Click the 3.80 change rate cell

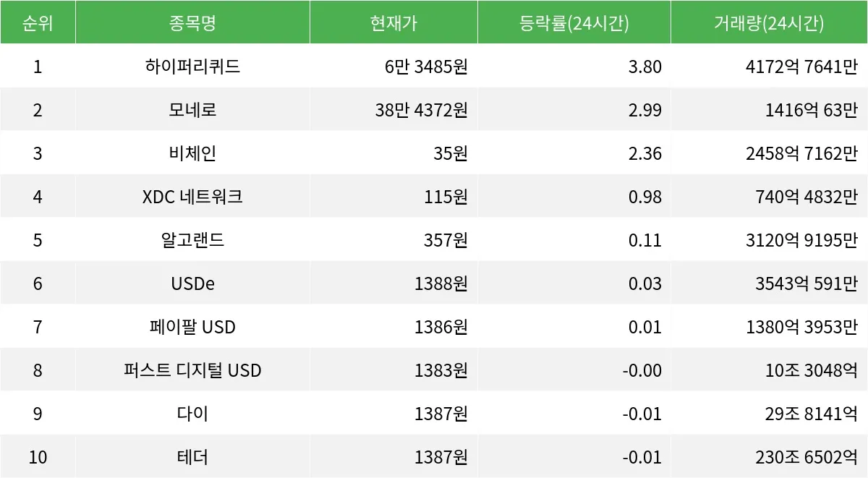[x=645, y=67]
